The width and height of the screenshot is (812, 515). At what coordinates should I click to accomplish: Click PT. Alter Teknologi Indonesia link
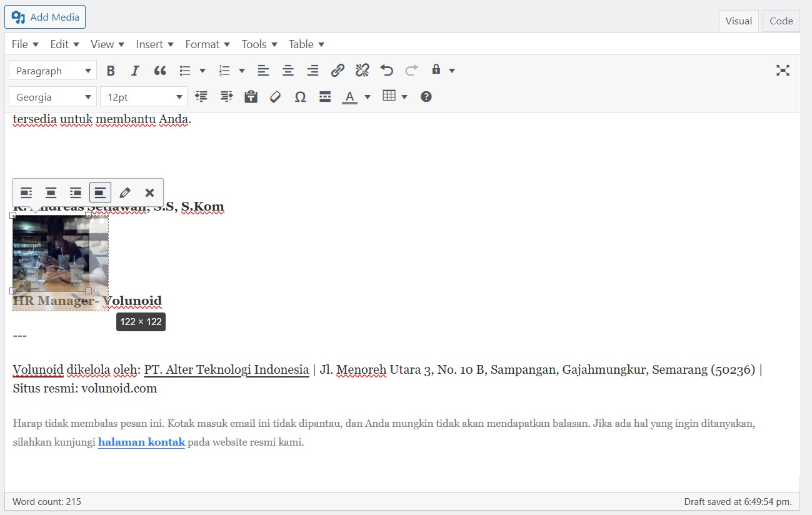click(226, 369)
